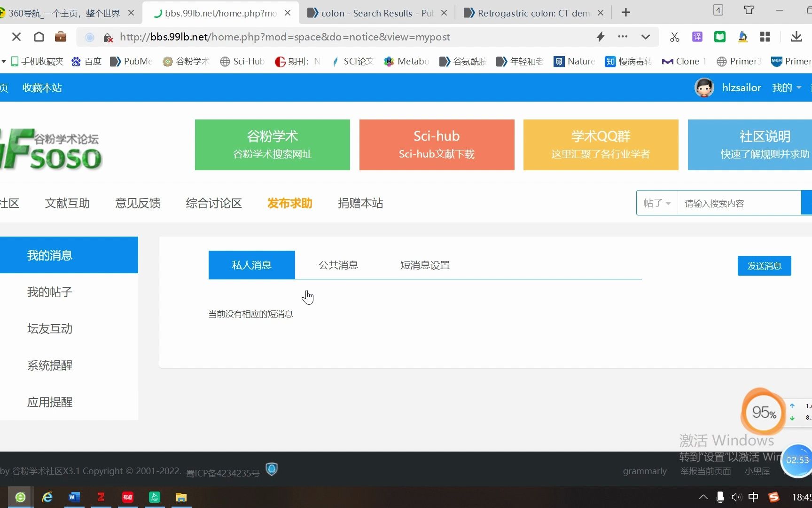The width and height of the screenshot is (812, 508).
Task: Switch to Retrogastric colon tab
Action: click(x=534, y=13)
